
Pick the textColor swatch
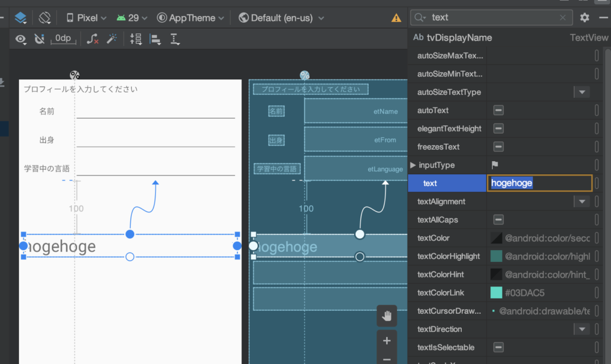(496, 238)
